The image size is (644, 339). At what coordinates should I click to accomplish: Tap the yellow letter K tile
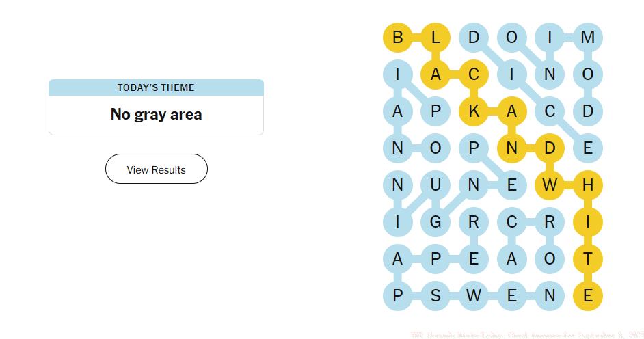point(474,111)
